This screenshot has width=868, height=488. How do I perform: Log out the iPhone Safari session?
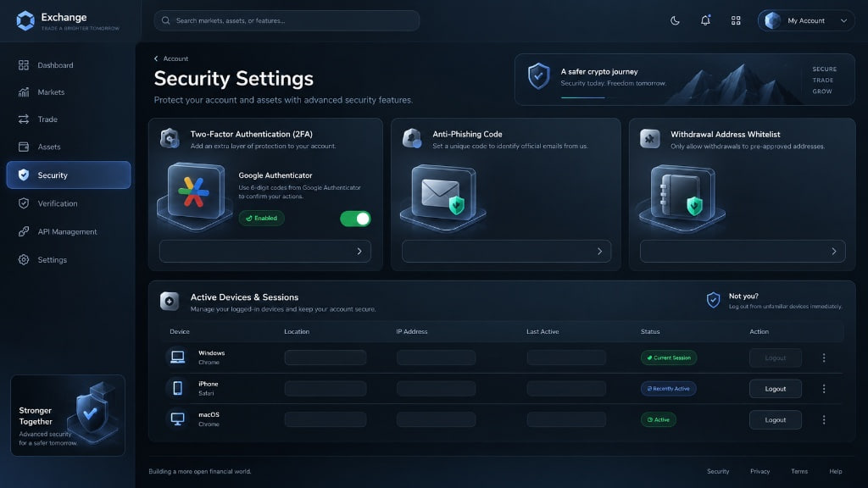point(776,389)
